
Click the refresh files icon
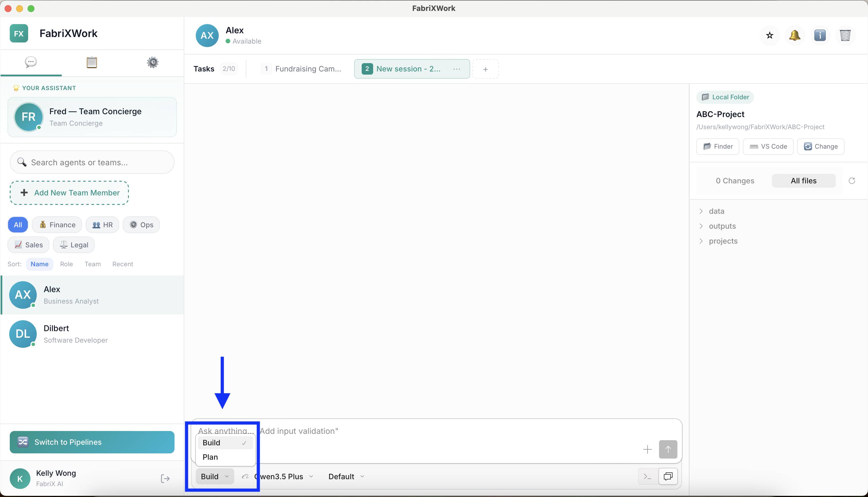point(852,181)
